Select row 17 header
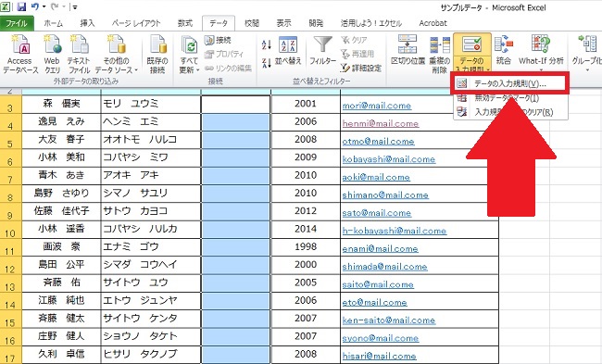 point(11,355)
